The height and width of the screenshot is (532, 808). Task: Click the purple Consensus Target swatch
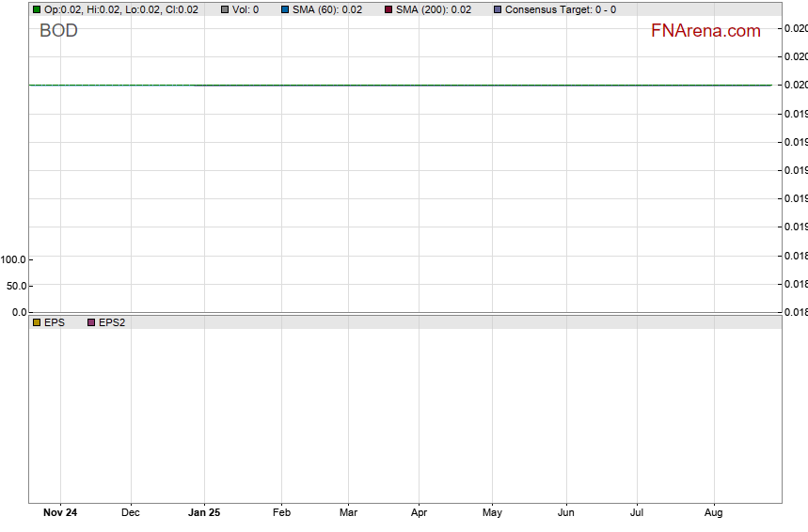498,9
